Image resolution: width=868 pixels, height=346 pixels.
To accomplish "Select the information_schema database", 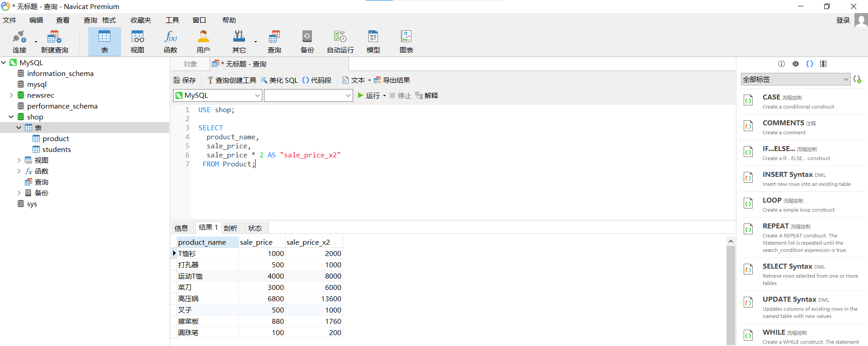I will 60,73.
